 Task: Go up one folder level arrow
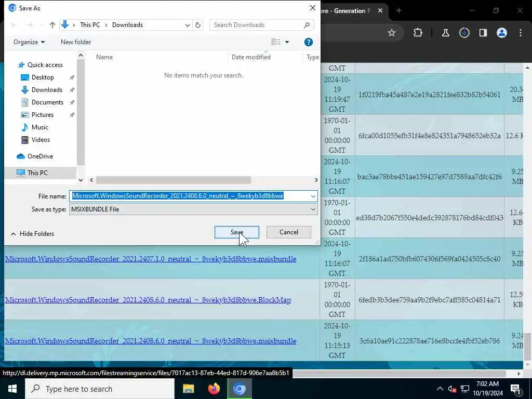coord(52,25)
